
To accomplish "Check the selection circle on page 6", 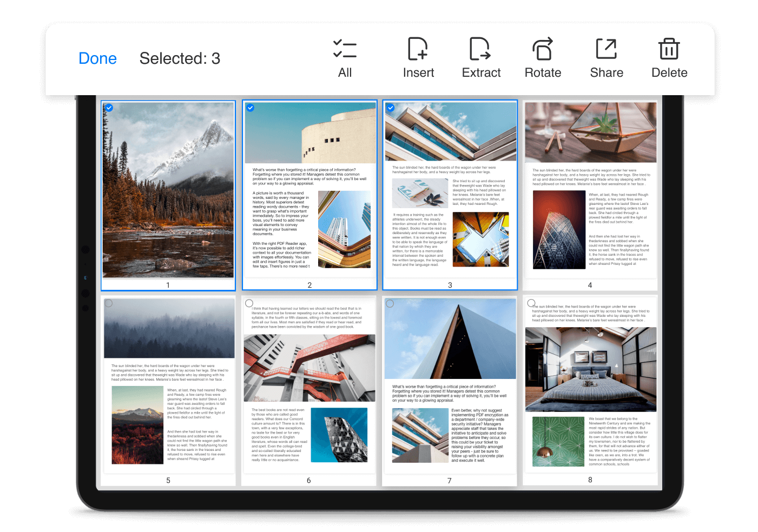I will 249,303.
